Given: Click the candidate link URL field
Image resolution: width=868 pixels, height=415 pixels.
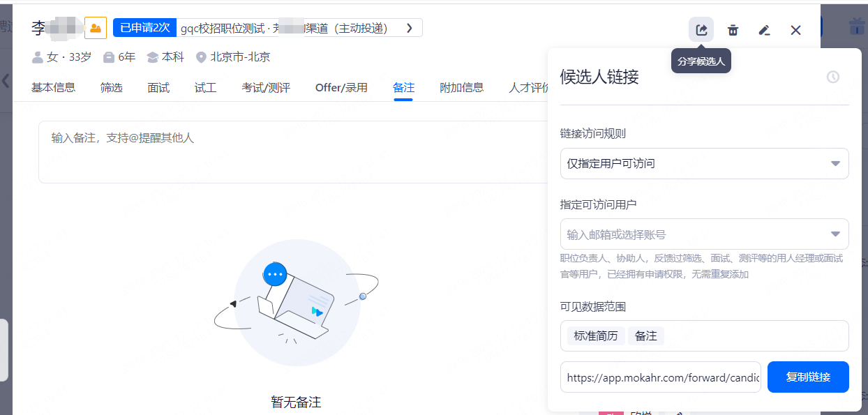Looking at the screenshot, I should [x=660, y=377].
